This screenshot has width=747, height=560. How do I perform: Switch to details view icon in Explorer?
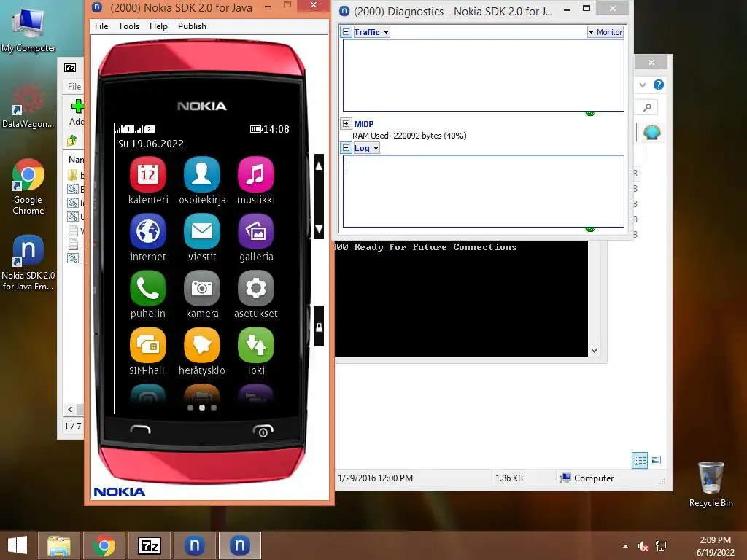tap(639, 460)
